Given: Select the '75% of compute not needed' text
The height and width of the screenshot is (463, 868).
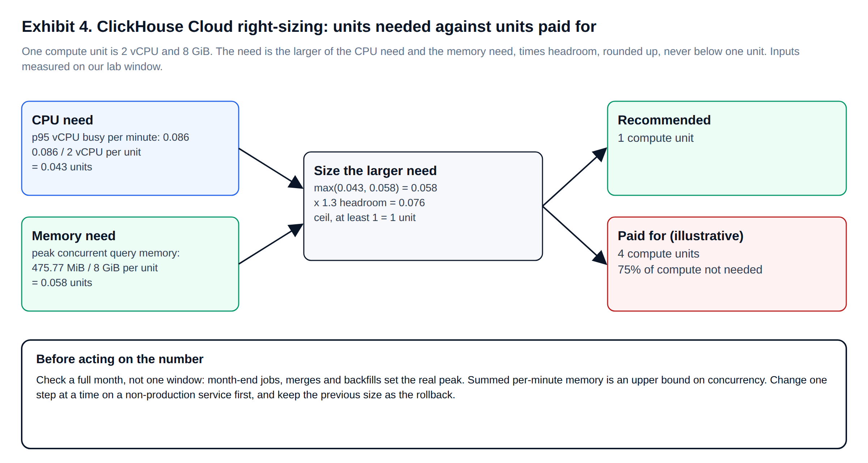Looking at the screenshot, I should [x=690, y=270].
